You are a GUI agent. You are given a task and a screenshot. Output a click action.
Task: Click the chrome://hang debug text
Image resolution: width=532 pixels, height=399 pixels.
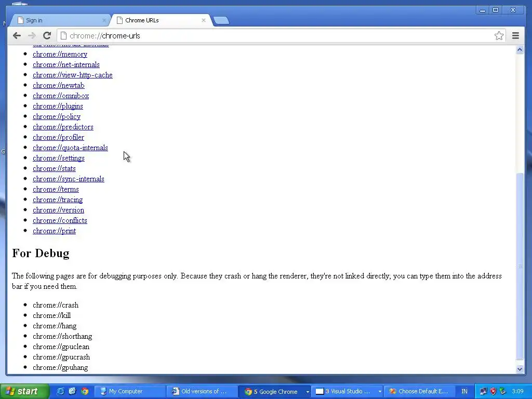pyautogui.click(x=55, y=326)
